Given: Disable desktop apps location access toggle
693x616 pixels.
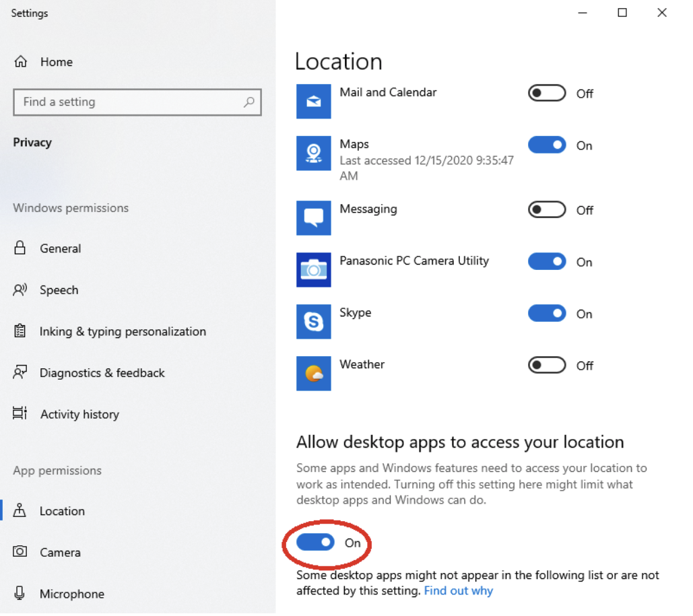Looking at the screenshot, I should click(x=314, y=543).
